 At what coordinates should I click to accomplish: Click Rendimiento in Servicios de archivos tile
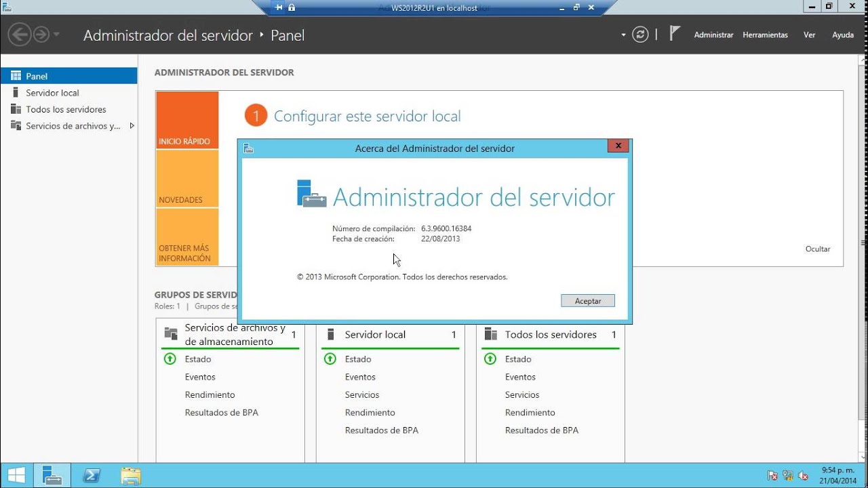(x=210, y=394)
